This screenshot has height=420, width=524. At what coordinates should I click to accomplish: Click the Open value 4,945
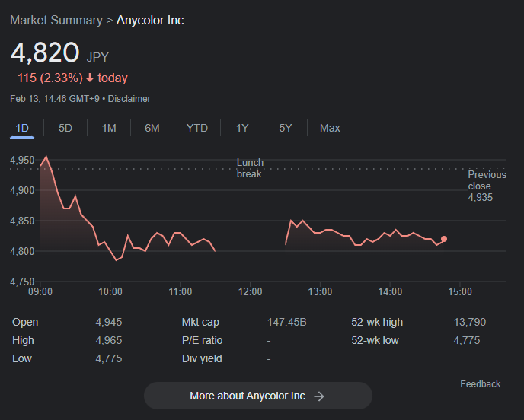pyautogui.click(x=109, y=322)
